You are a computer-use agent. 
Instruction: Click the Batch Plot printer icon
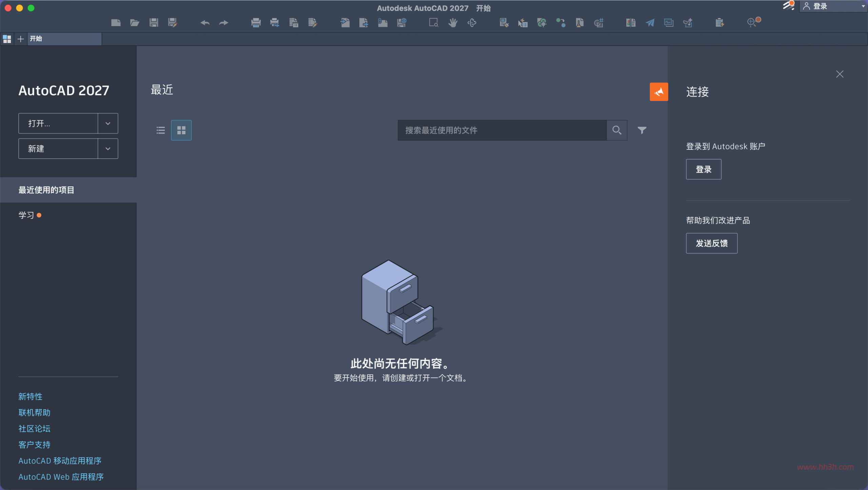click(275, 23)
